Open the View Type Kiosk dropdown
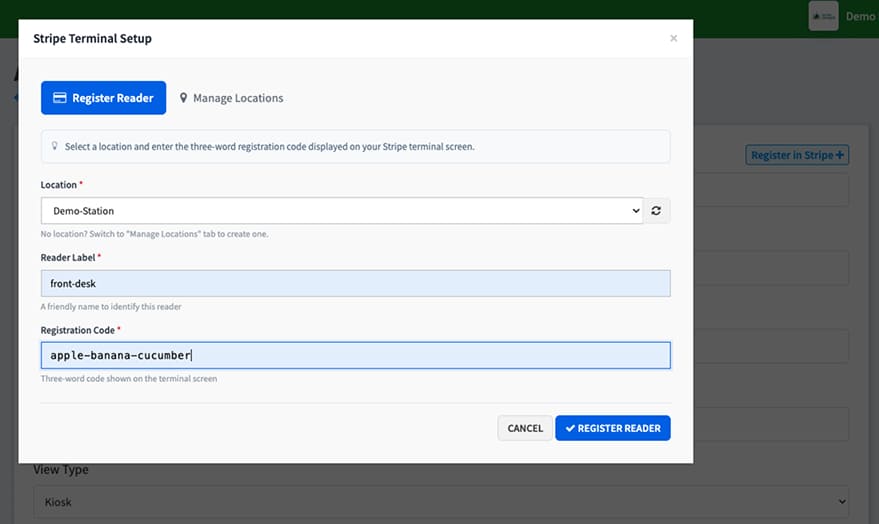879x524 pixels. (x=441, y=502)
